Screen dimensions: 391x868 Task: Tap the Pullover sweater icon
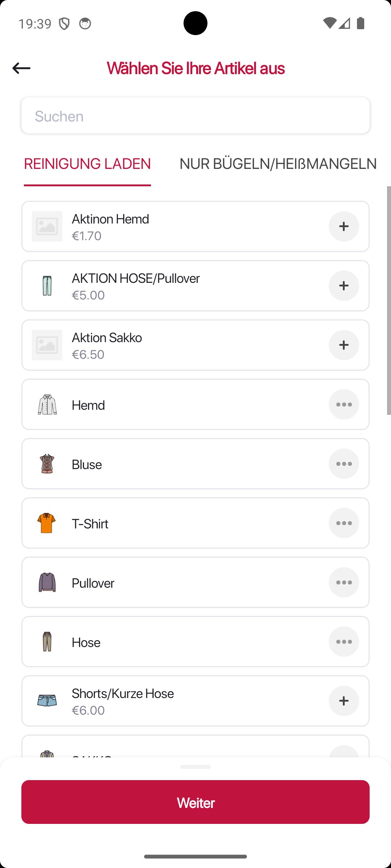pos(47,582)
